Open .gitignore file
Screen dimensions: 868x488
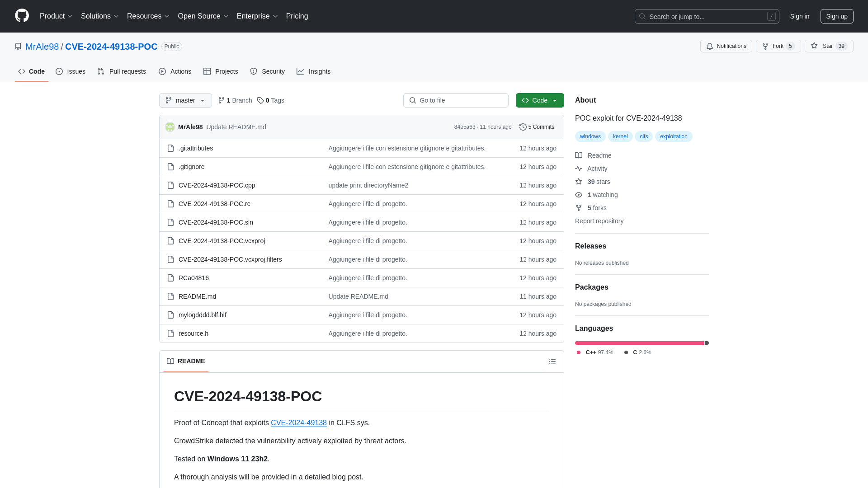(x=191, y=167)
